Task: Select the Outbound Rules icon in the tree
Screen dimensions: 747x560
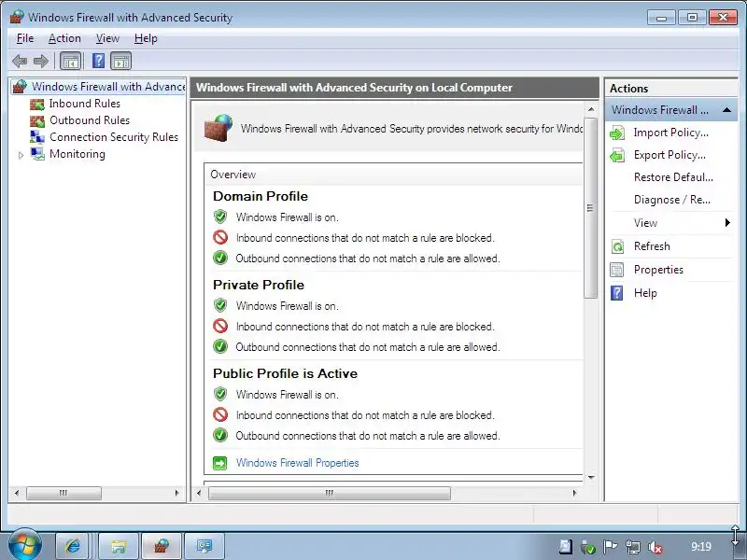Action: tap(37, 120)
